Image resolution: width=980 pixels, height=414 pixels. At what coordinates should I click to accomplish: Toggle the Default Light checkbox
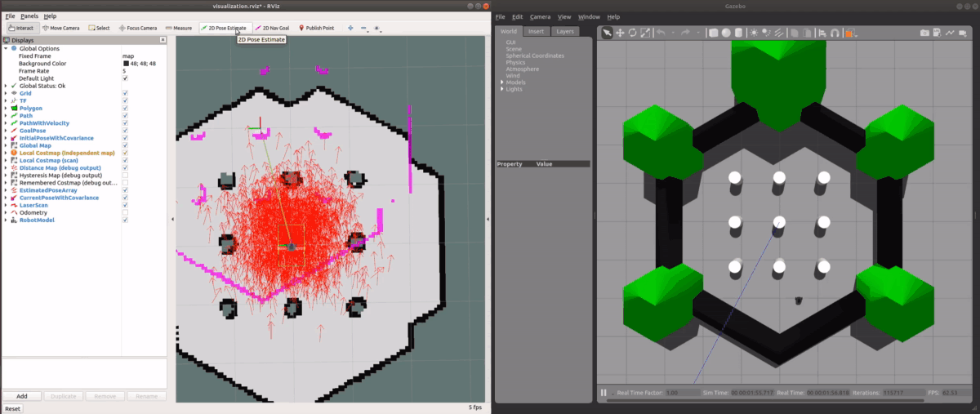point(125,78)
